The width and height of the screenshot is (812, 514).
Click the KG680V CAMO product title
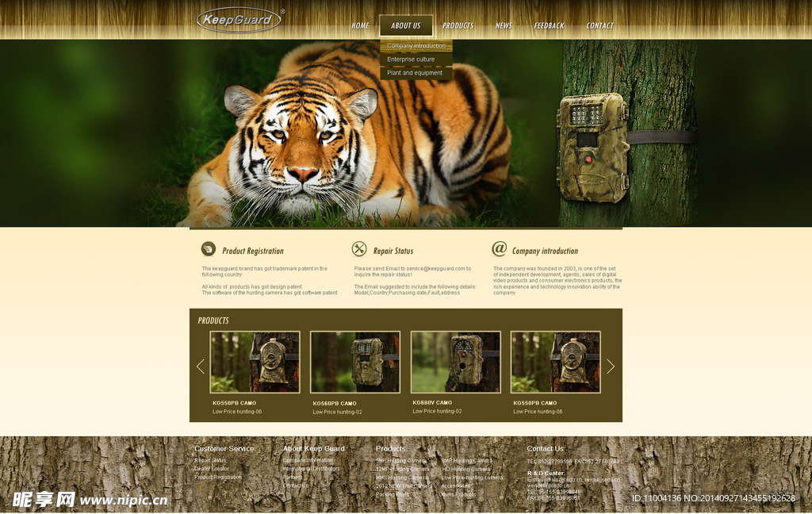coord(432,403)
